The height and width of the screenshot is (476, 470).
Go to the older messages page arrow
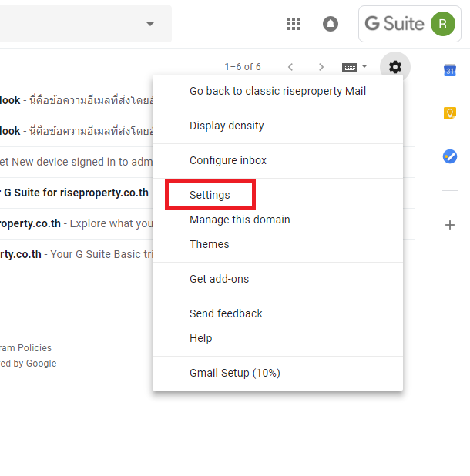pyautogui.click(x=321, y=67)
